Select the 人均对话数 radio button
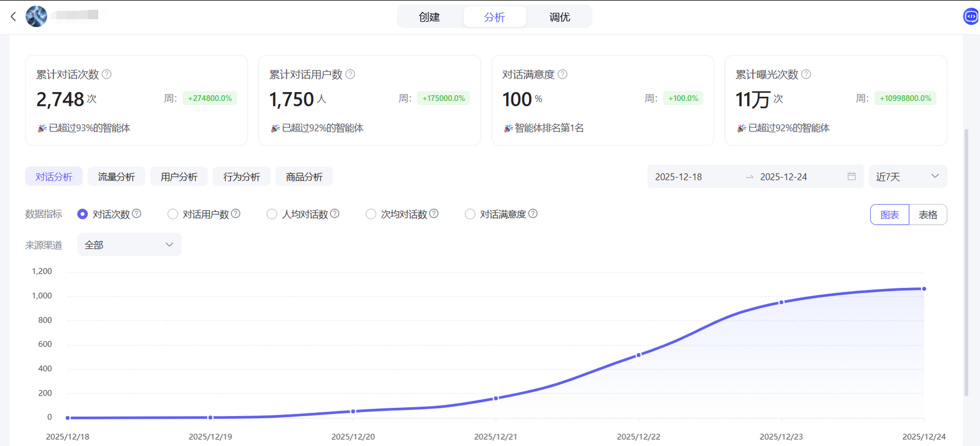The image size is (980, 446). [272, 214]
